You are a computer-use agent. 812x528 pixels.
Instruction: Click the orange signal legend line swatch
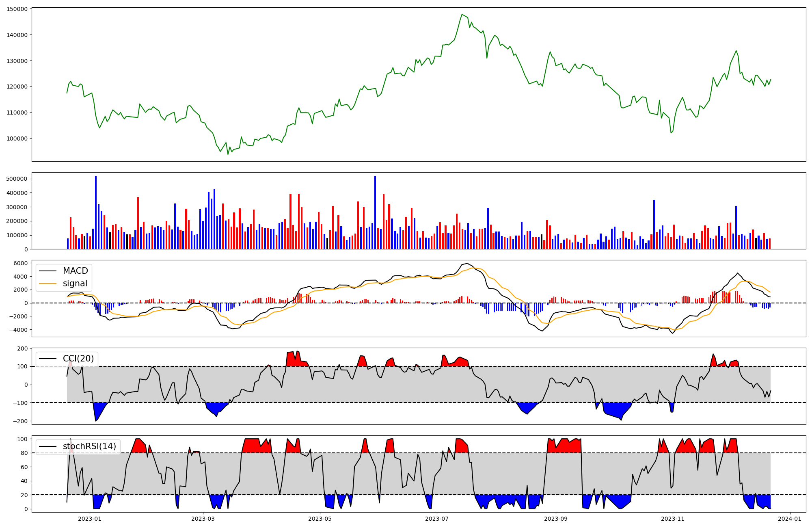(x=49, y=283)
